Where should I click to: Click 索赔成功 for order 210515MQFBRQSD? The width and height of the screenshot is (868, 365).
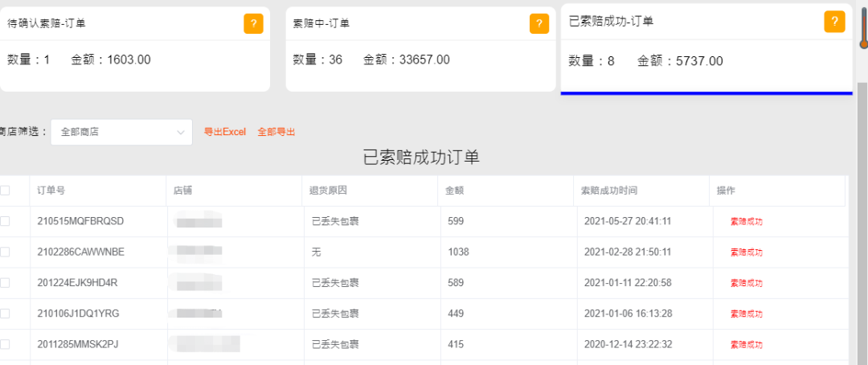[x=746, y=222]
